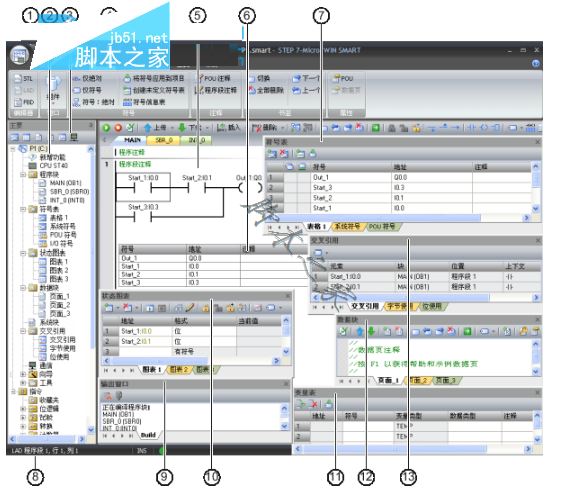581x491 pixels.
Task: Click the red Stop button
Action: click(118, 128)
